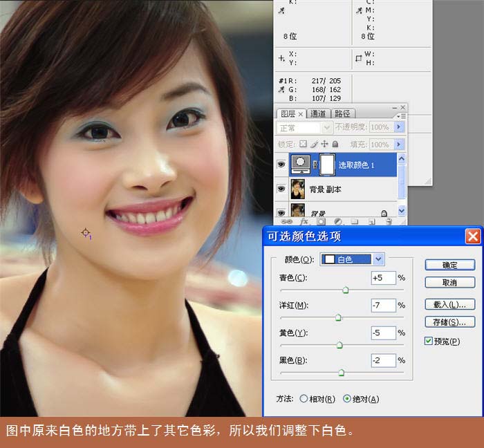This screenshot has height=448, width=484.
Task: Close the 可选颜色选项 dialog with red X
Action: [472, 236]
